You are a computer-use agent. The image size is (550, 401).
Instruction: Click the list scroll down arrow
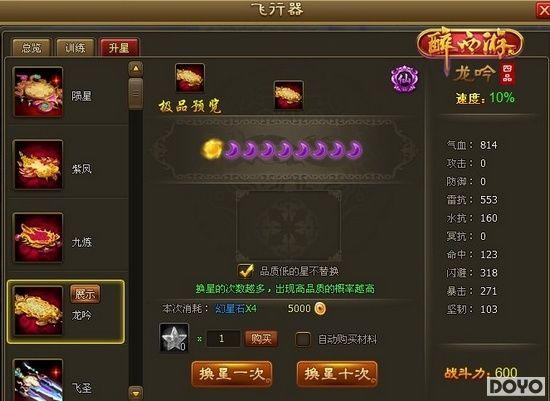(136, 393)
